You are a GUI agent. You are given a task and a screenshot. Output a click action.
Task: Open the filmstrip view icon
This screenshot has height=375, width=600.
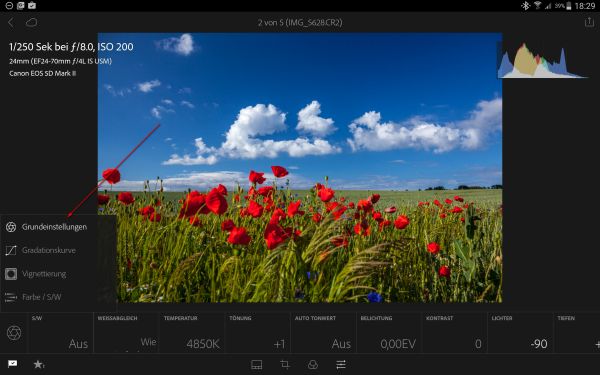pos(256,365)
